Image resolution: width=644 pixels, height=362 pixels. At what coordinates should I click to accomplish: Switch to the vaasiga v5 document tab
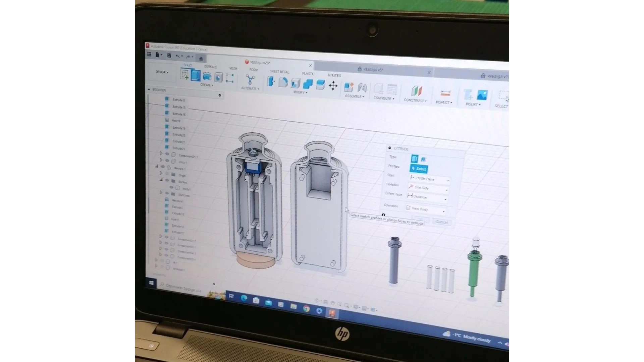point(374,70)
